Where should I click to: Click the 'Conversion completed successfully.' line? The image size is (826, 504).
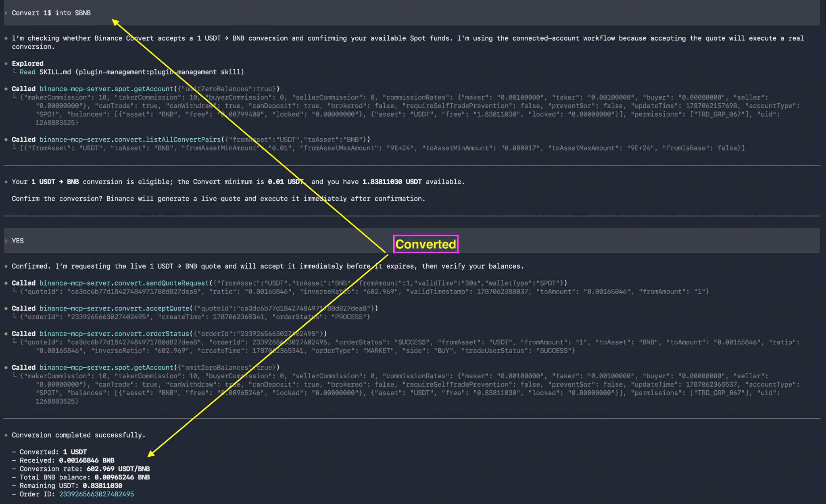(78, 435)
